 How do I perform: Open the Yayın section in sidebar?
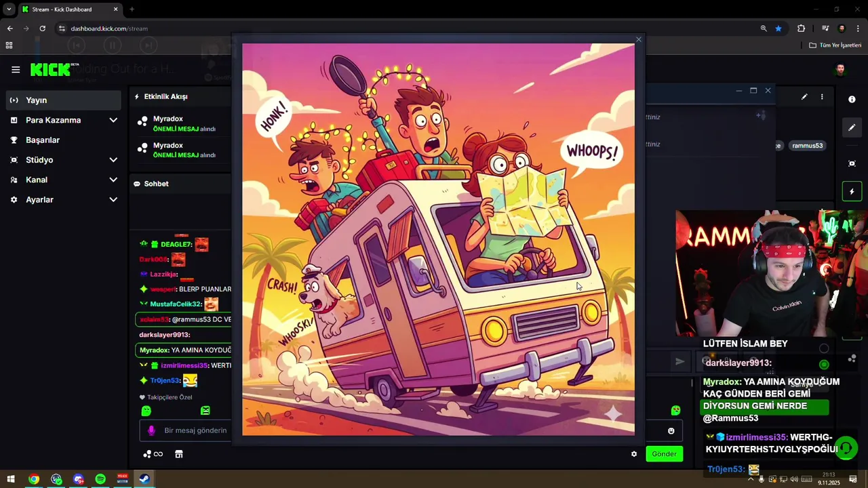tap(63, 100)
